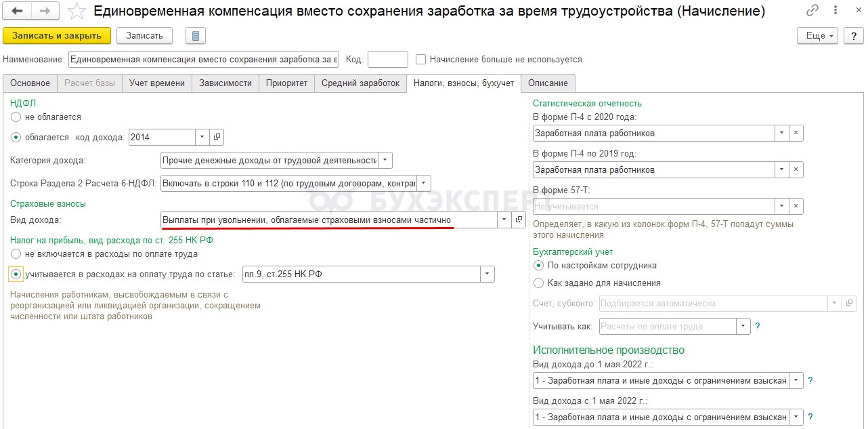Select учитывается в расходах на оплату труда
The image size is (868, 429).
point(16,274)
